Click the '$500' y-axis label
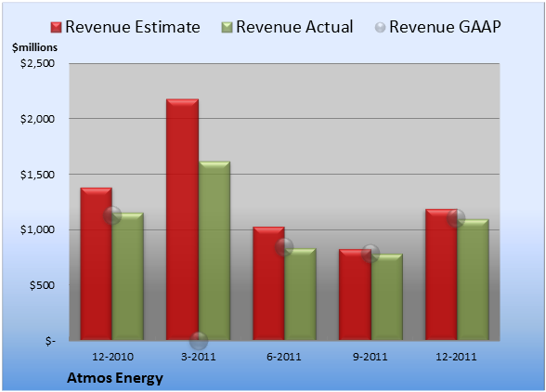This screenshot has width=546, height=392. pos(42,285)
